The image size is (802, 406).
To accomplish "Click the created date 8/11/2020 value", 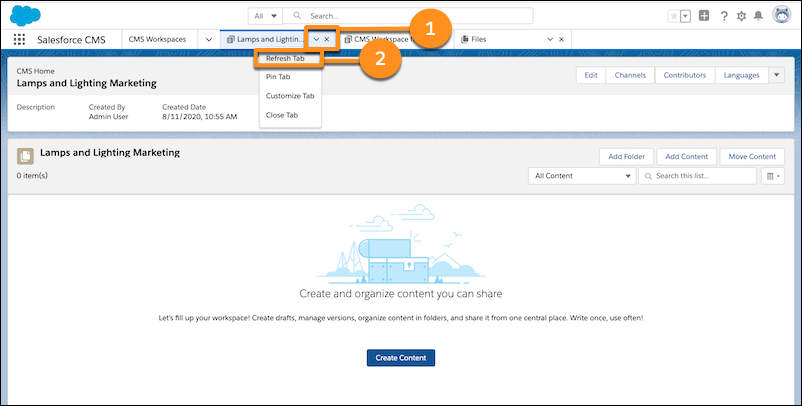I will coord(199,117).
